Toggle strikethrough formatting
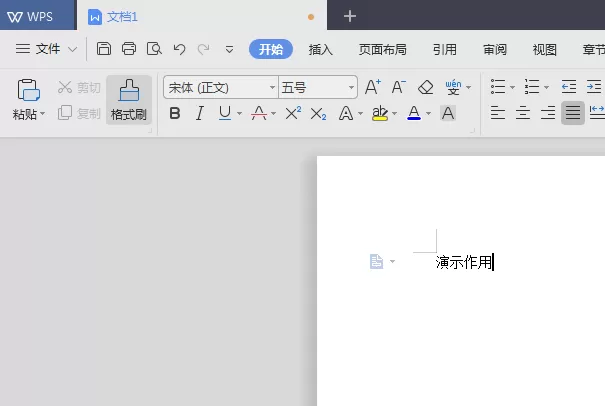The height and width of the screenshot is (406, 605). 259,113
